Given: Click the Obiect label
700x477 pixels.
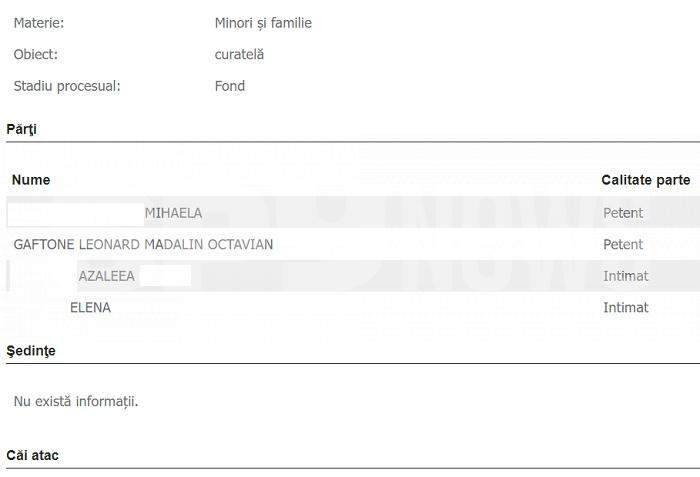Looking at the screenshot, I should pyautogui.click(x=36, y=55).
